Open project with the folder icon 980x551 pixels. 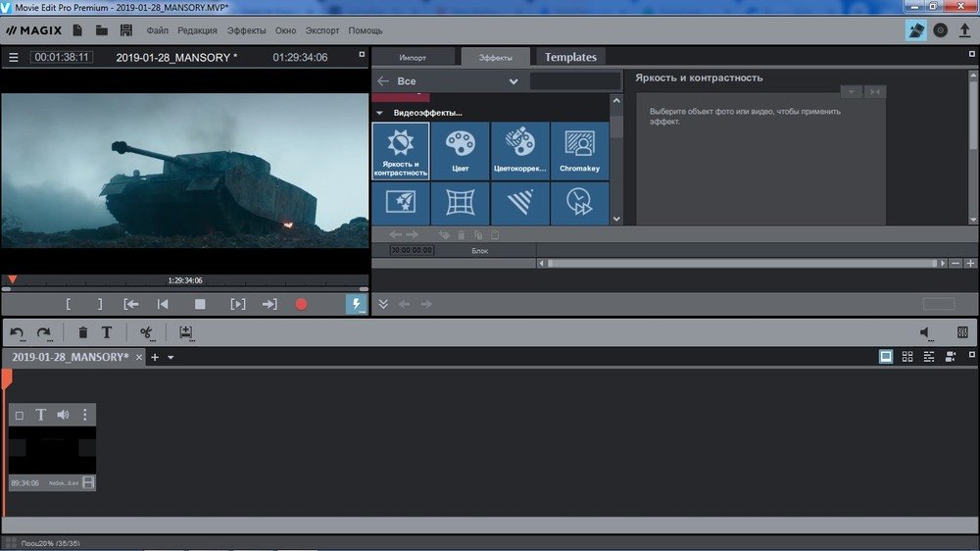point(101,30)
